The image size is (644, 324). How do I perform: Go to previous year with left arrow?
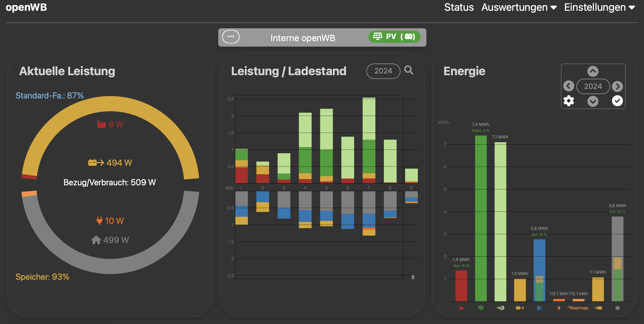pos(568,86)
